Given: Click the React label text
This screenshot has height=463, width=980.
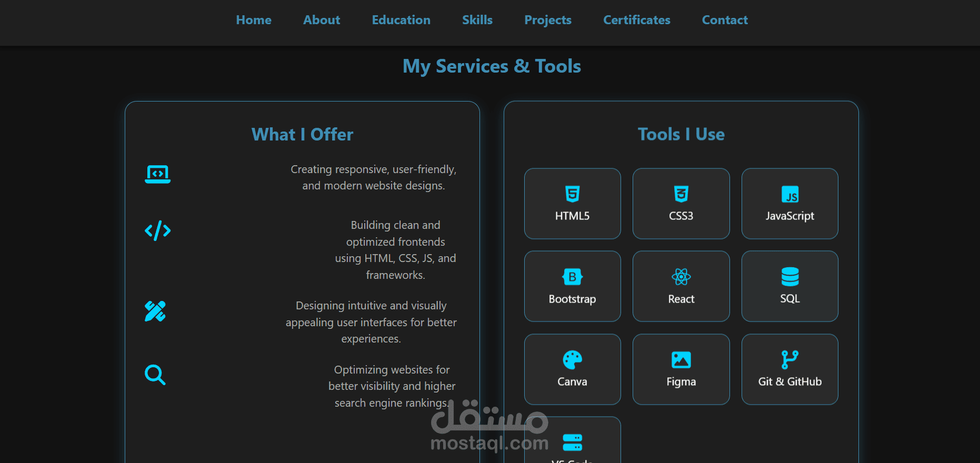Looking at the screenshot, I should coord(681,299).
